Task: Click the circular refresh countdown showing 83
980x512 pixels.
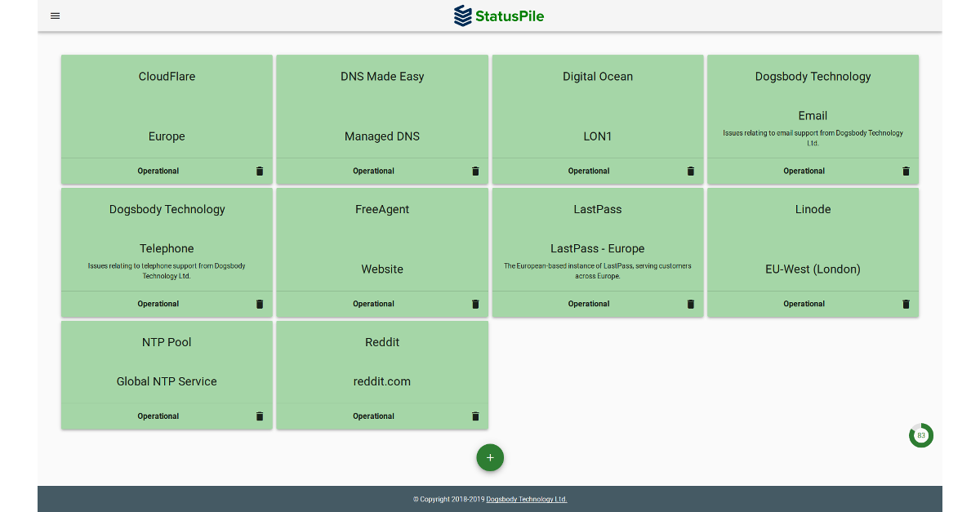Action: (x=921, y=435)
